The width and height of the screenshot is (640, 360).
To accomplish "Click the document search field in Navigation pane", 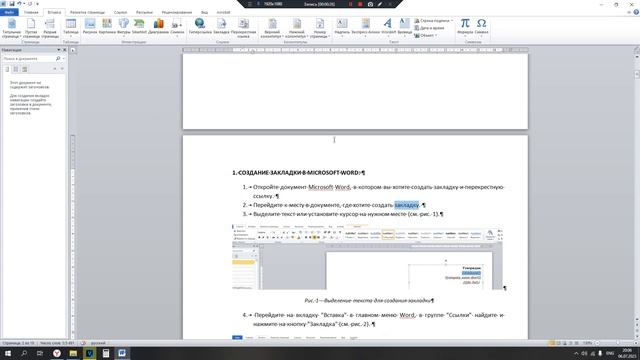I will pos(28,59).
